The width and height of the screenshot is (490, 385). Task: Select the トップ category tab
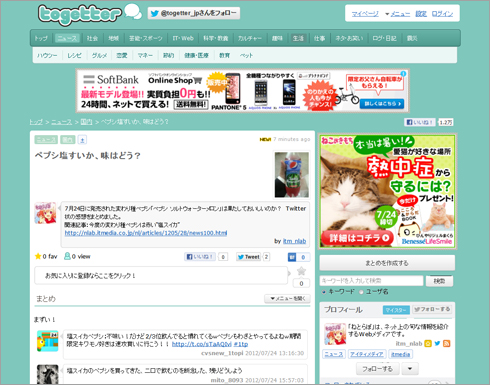[x=41, y=38]
